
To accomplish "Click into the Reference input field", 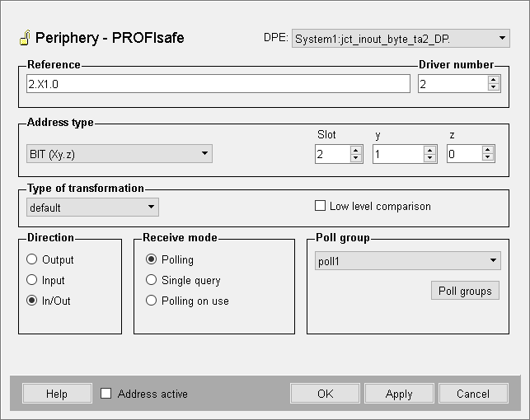I will point(218,84).
